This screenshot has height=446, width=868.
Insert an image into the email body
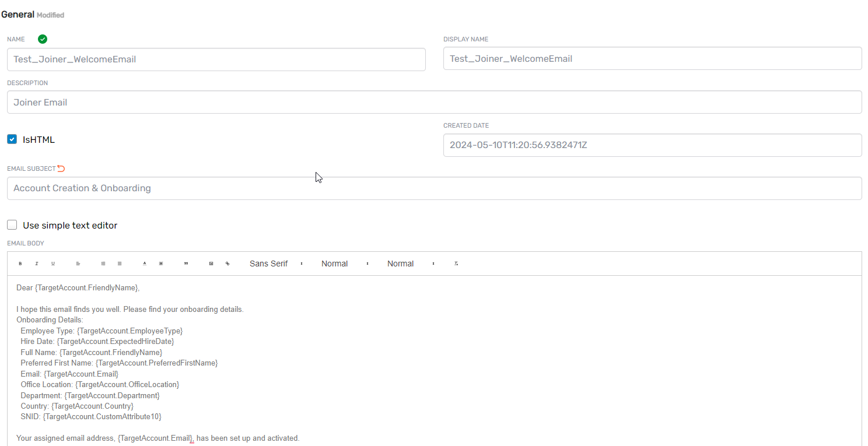pos(211,264)
